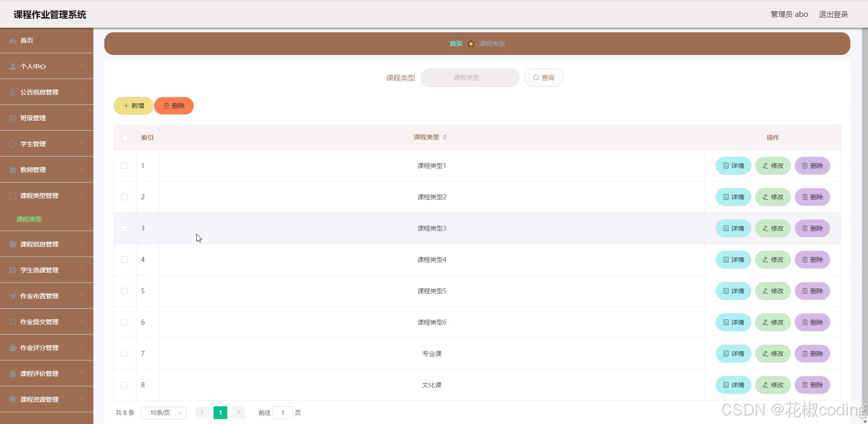Click the icon beside 学生管理

pos(13,144)
